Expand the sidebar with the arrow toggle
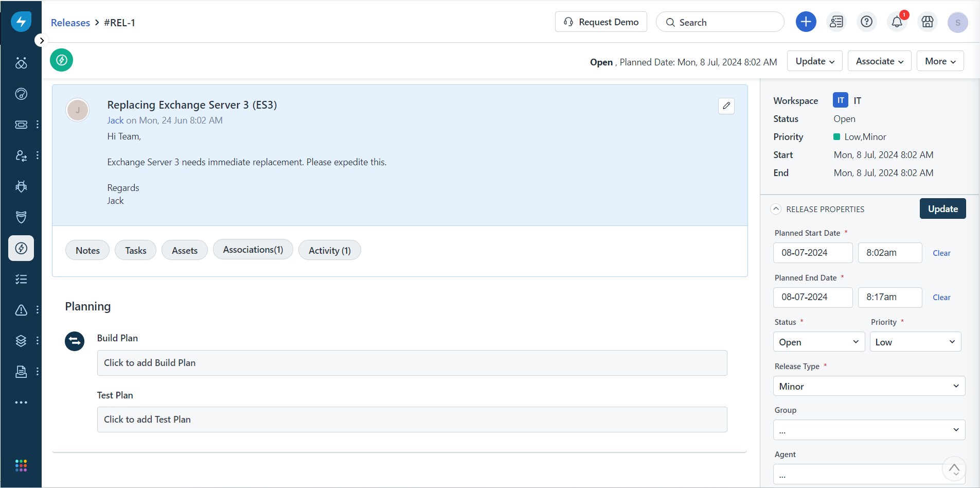The height and width of the screenshot is (488, 980). (41, 40)
